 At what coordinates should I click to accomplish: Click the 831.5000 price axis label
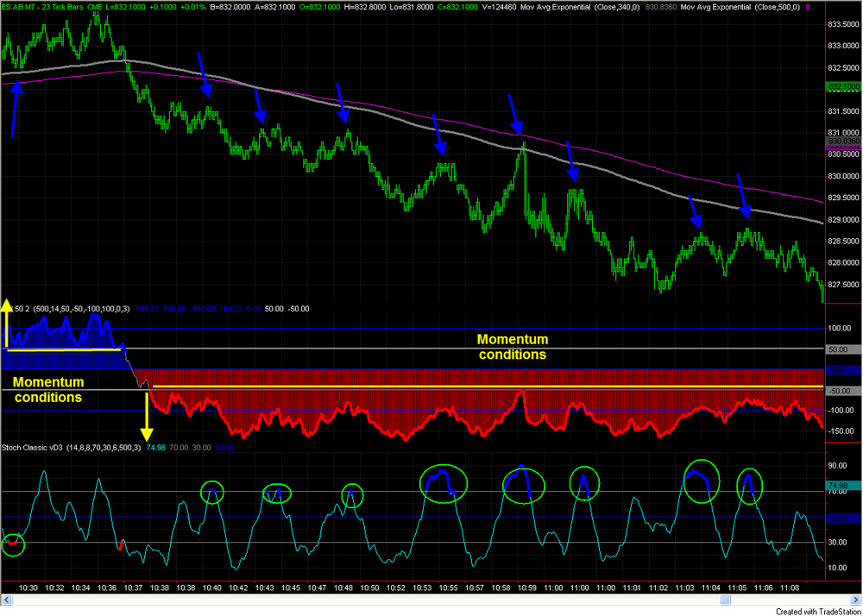point(843,111)
